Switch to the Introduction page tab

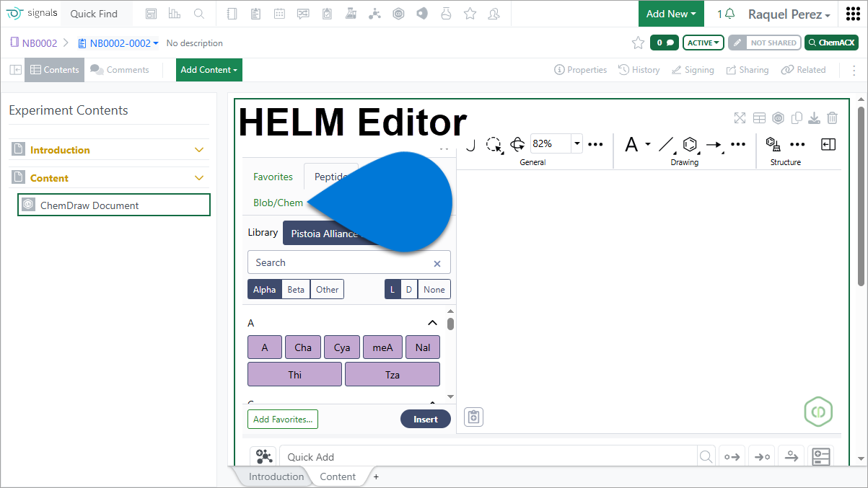276,476
